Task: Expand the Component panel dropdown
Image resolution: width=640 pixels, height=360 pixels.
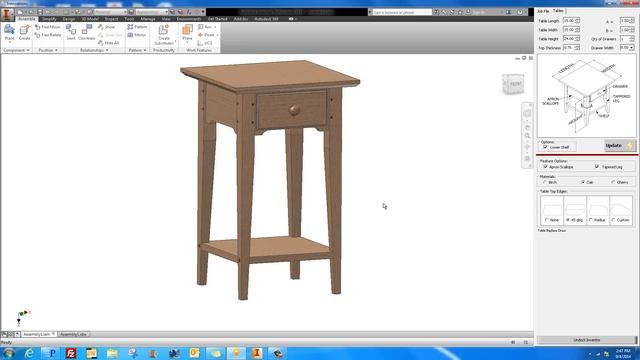Action: [x=28, y=50]
